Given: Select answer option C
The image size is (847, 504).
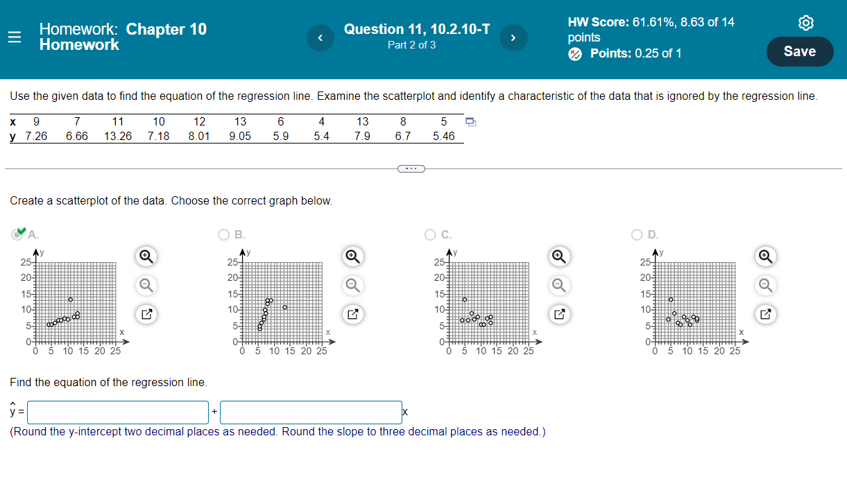Looking at the screenshot, I should [x=430, y=234].
